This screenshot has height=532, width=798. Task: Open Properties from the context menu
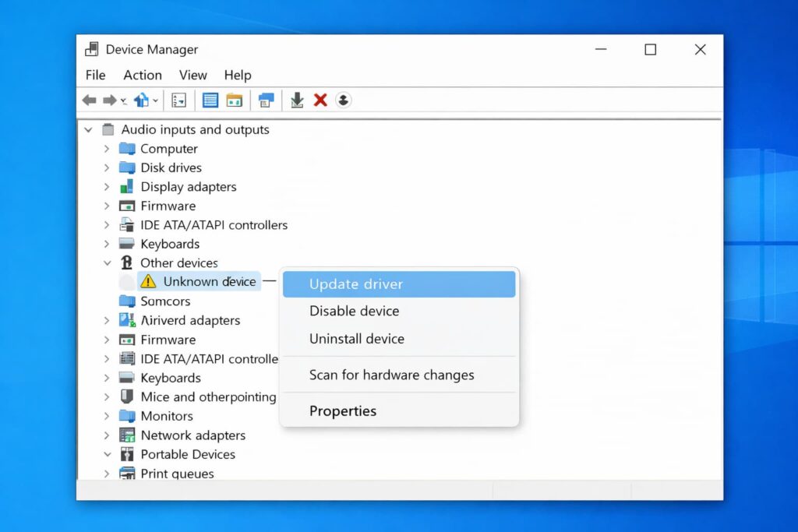click(x=343, y=410)
